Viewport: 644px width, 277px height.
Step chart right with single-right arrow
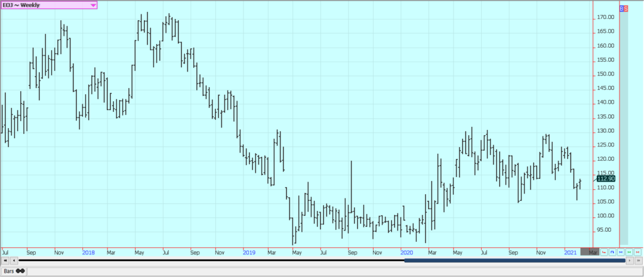[630, 261]
